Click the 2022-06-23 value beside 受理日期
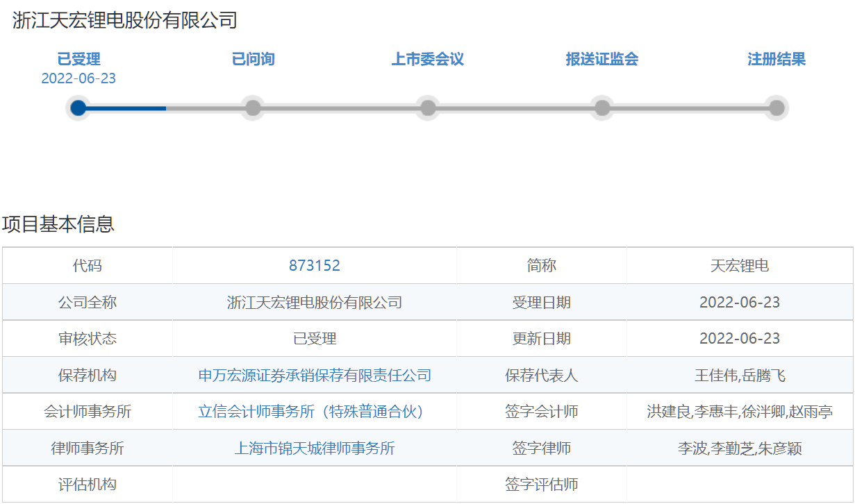Image resolution: width=855 pixels, height=504 pixels. 740,303
